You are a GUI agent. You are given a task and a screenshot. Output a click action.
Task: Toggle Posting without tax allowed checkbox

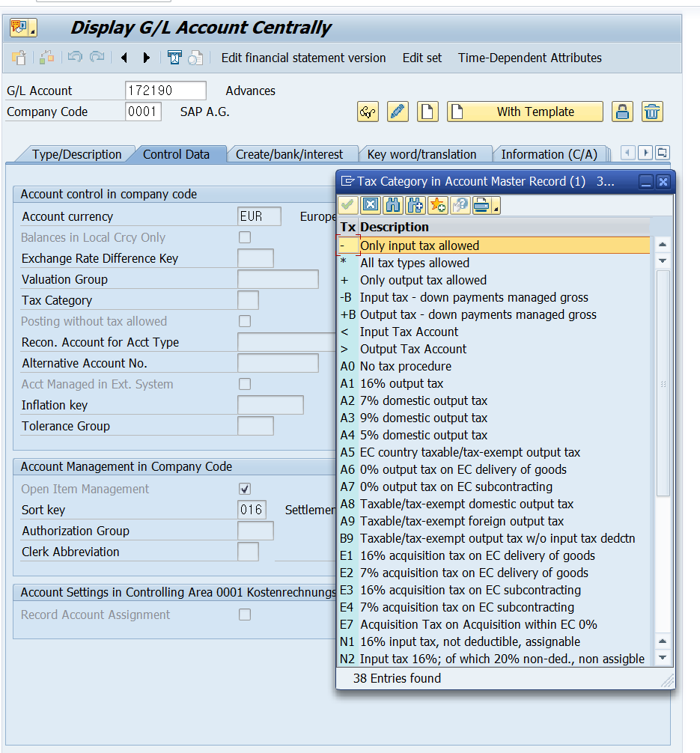[x=245, y=321]
